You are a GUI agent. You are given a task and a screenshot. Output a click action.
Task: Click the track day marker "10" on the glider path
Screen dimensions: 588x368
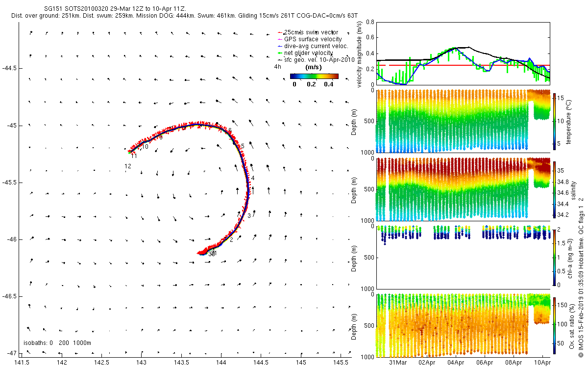(x=145, y=147)
